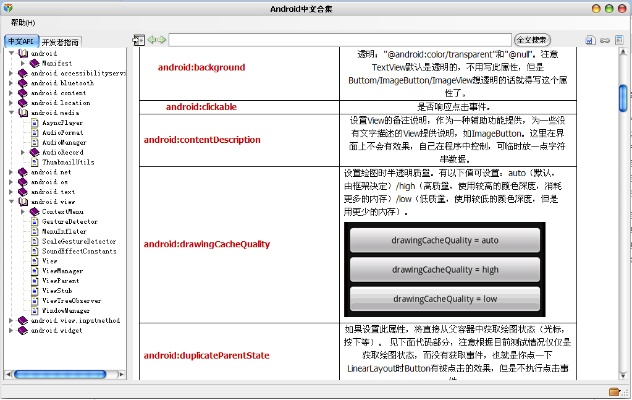Click the content area vertical scrollbar thumb
This screenshot has width=632, height=400.
coord(623,98)
